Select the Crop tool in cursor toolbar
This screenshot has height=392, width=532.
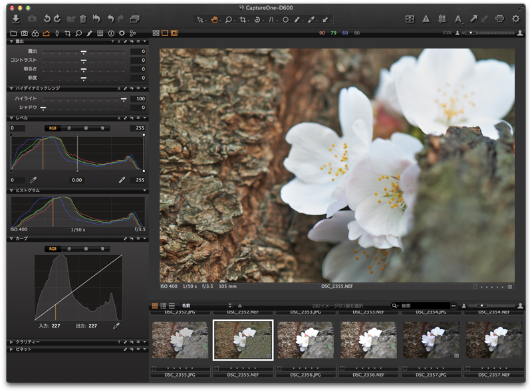tap(243, 19)
